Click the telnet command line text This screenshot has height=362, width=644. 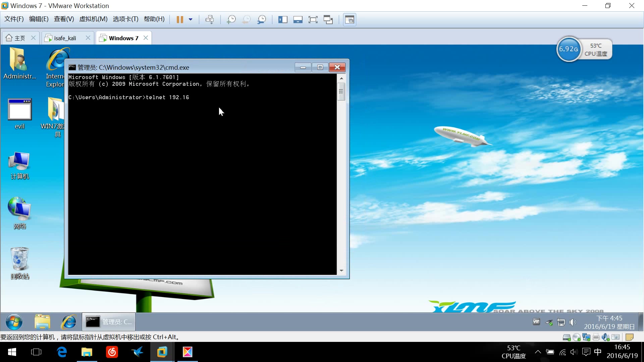tap(129, 97)
